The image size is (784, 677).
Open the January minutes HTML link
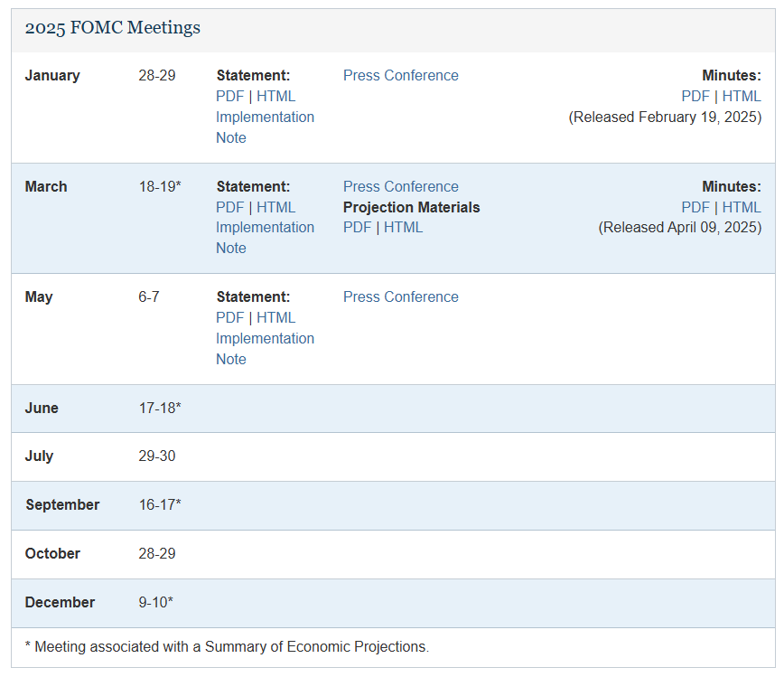pos(742,96)
